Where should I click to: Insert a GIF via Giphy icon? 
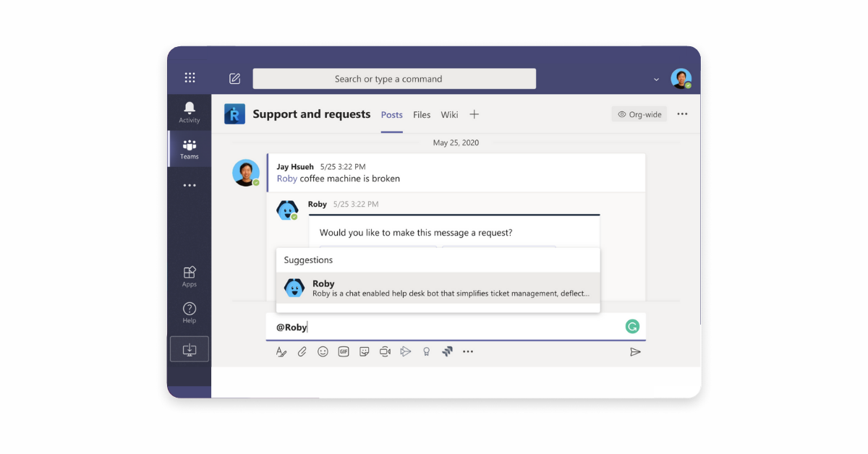click(344, 352)
